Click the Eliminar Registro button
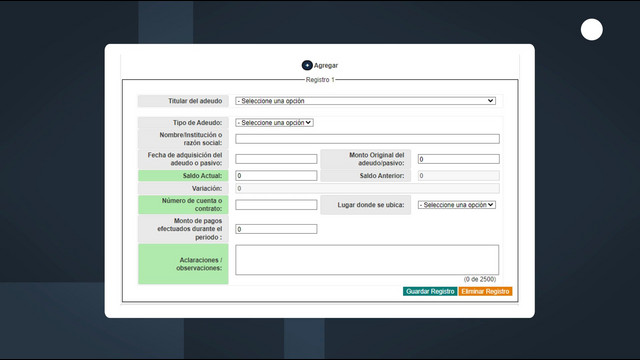The image size is (640, 360). [485, 291]
